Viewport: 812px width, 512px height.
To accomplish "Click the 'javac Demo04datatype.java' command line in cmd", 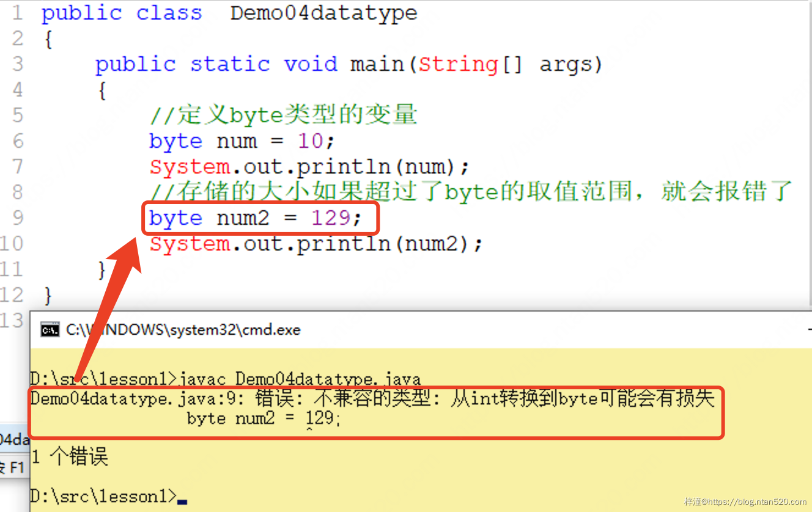I will (x=300, y=379).
